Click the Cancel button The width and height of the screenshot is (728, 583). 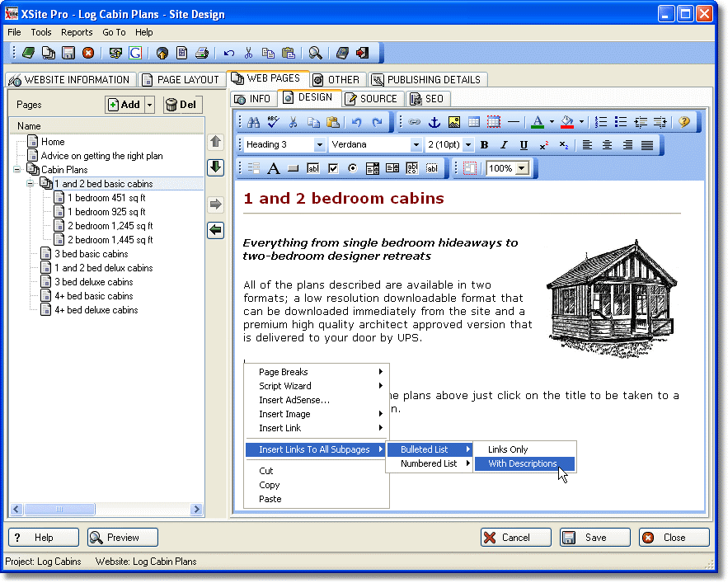516,538
